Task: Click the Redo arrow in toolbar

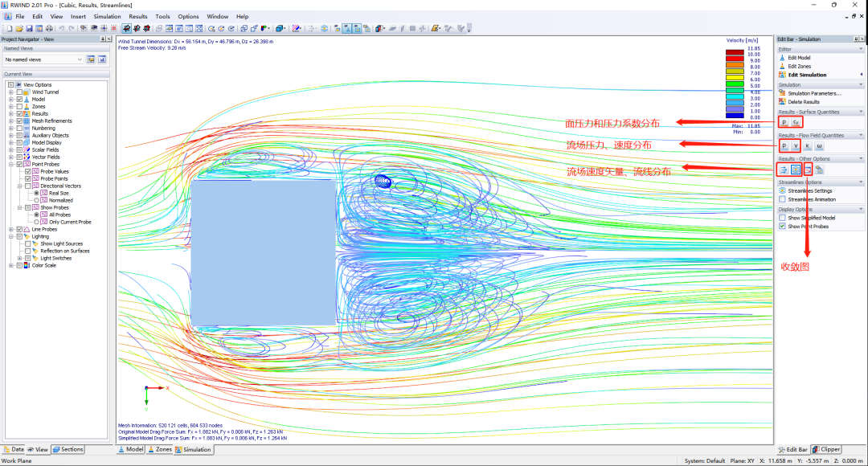Action: (x=72, y=28)
